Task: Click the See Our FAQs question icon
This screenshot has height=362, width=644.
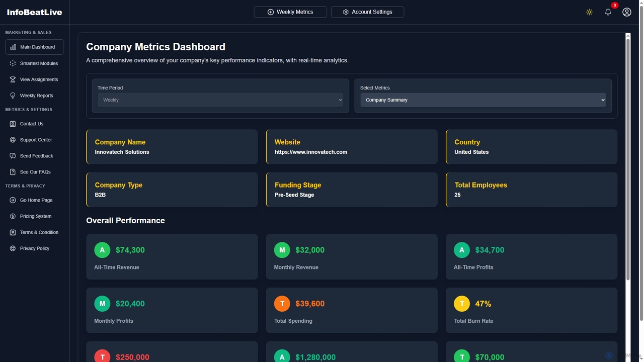Action: click(13, 172)
